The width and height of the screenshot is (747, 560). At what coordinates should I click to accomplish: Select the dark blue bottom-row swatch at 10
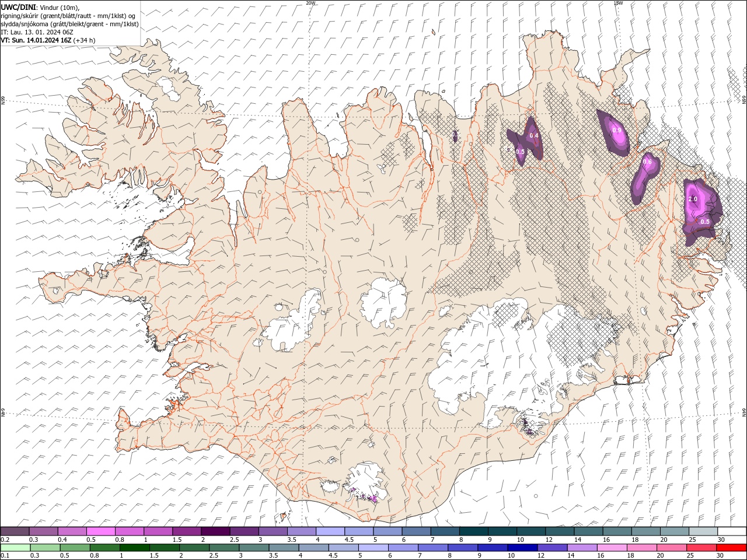522,548
